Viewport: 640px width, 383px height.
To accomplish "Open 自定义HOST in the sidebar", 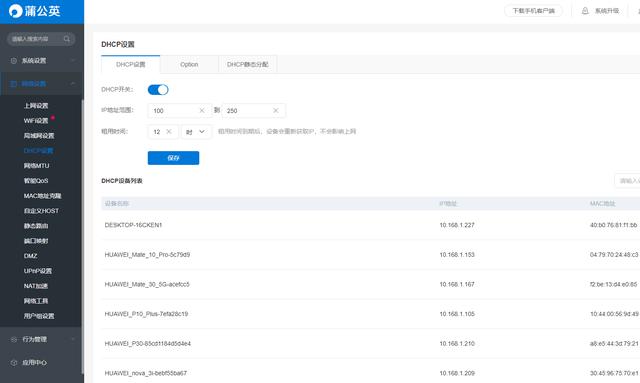I will (41, 211).
